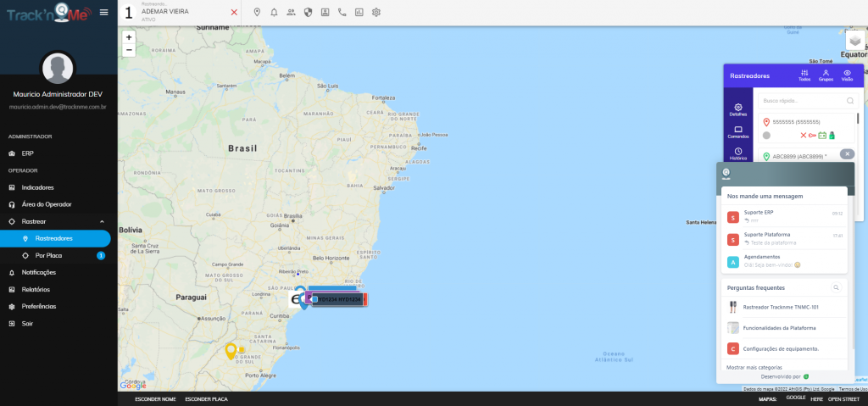Click the ESCONDER PLACA button
This screenshot has width=868, height=406.
(207, 399)
